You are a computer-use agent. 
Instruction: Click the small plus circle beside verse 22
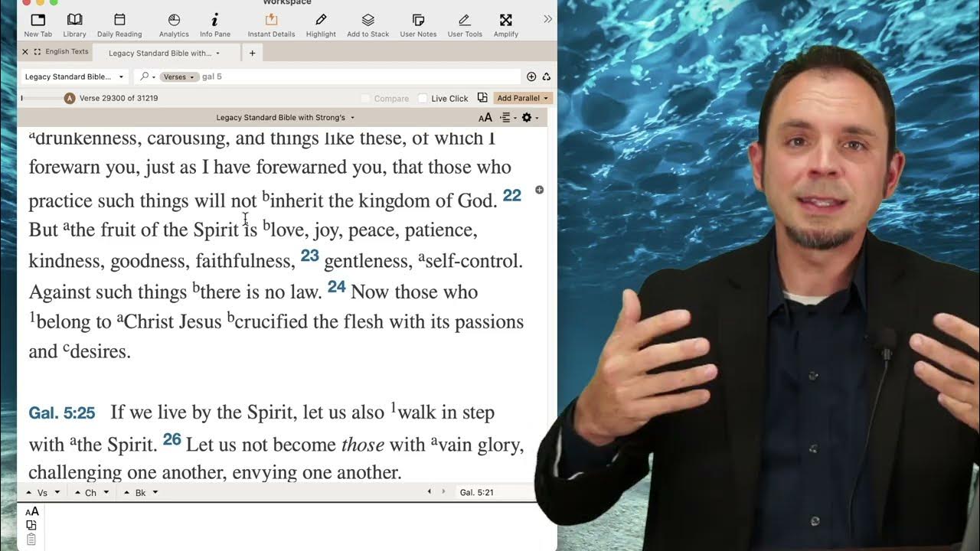click(x=539, y=189)
